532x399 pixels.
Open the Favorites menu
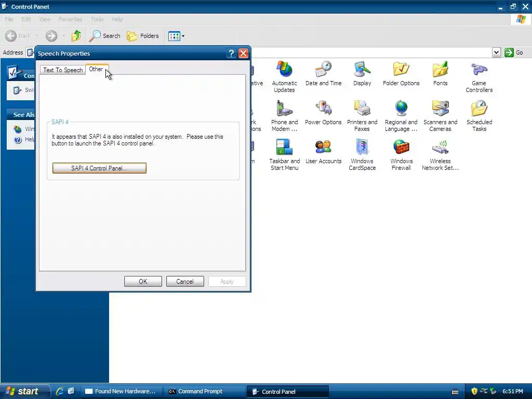(x=70, y=19)
